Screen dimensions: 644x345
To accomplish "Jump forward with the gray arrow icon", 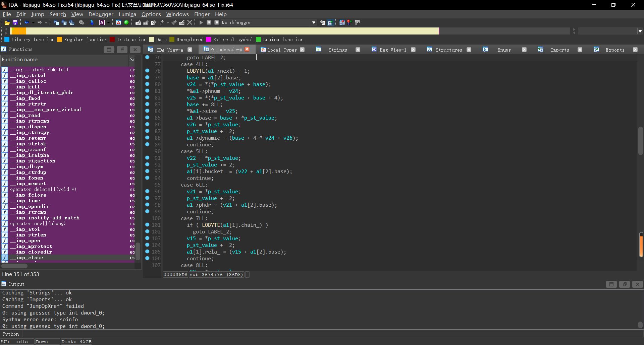I will click(x=40, y=22).
